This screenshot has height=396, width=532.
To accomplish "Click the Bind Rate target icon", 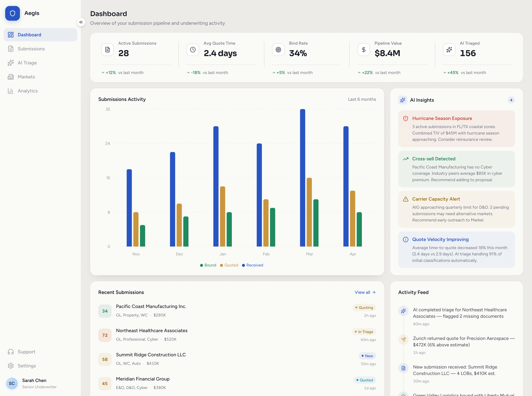I will 278,50.
